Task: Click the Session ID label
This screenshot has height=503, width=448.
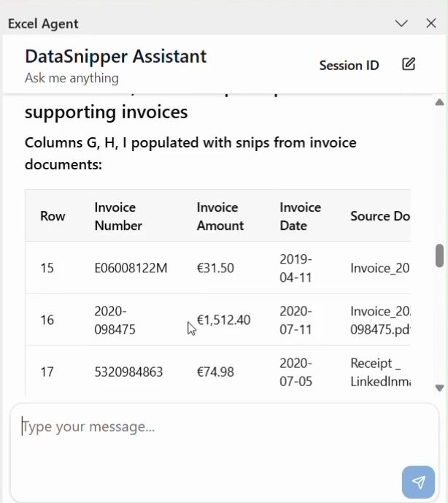Action: 349,65
